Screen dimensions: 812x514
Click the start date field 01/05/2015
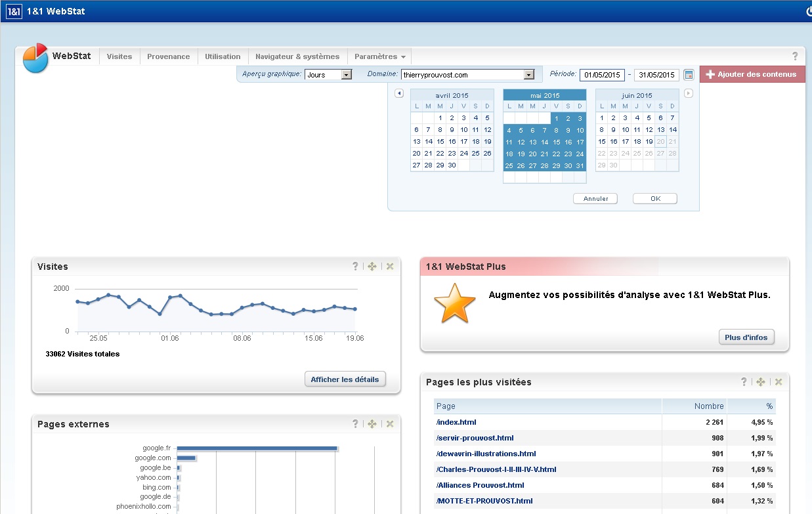click(x=602, y=75)
